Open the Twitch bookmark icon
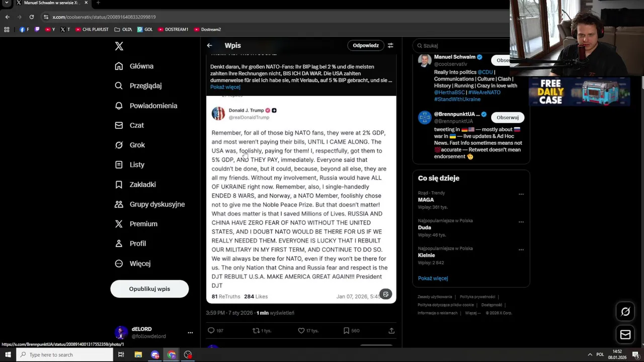 [x=37, y=30]
